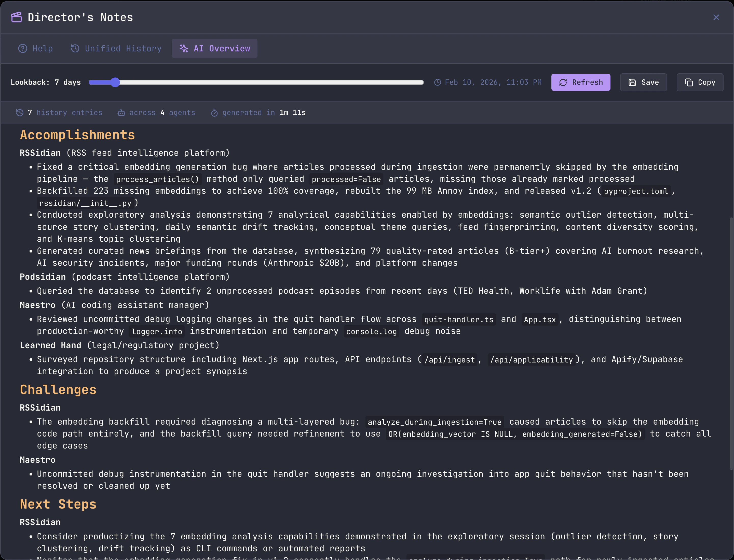The width and height of the screenshot is (734, 560).
Task: Click the RSSidian title under Next Steps
Action: pyautogui.click(x=40, y=522)
